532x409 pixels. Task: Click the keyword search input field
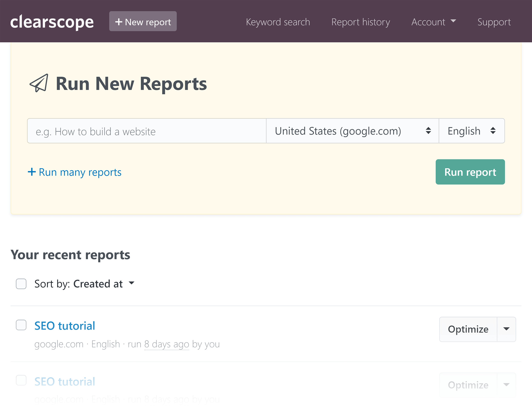click(146, 131)
